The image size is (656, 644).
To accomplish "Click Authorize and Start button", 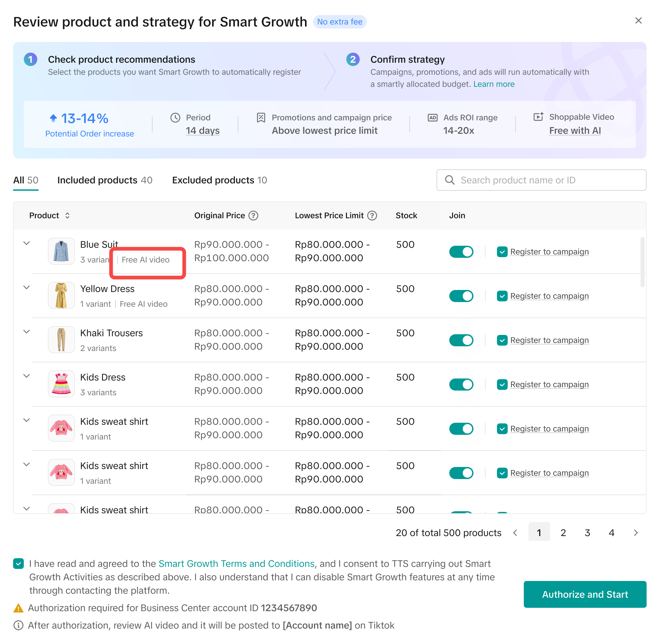I will [x=585, y=594].
